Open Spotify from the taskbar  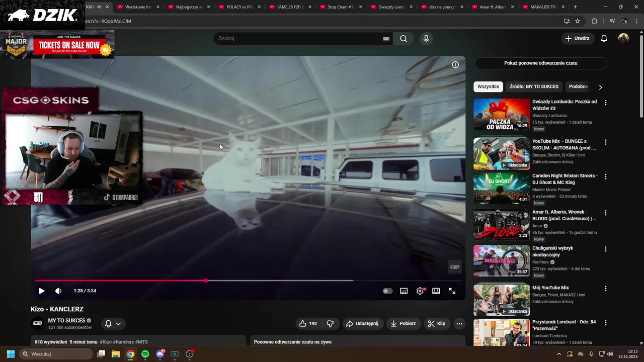[145, 354]
